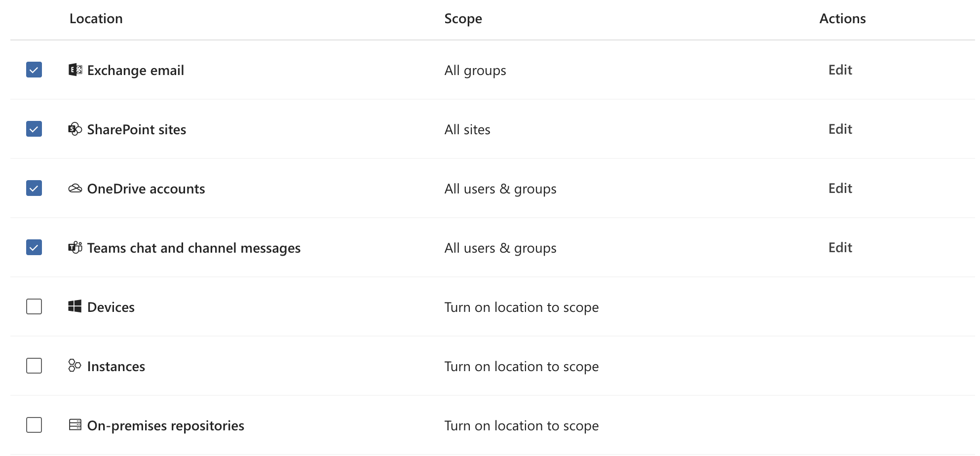Click the SharePoint sites icon
Viewport: 980px width, 456px height.
(x=75, y=129)
